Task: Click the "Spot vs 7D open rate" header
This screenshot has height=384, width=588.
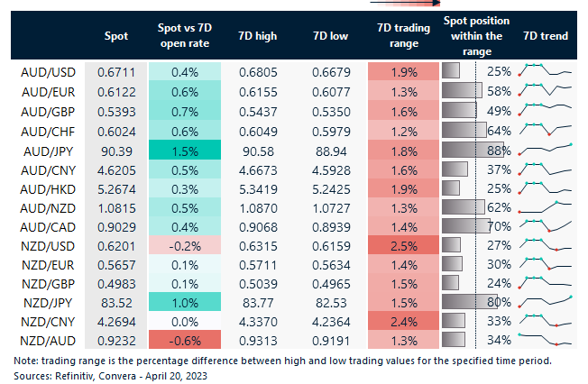Action: 183,37
